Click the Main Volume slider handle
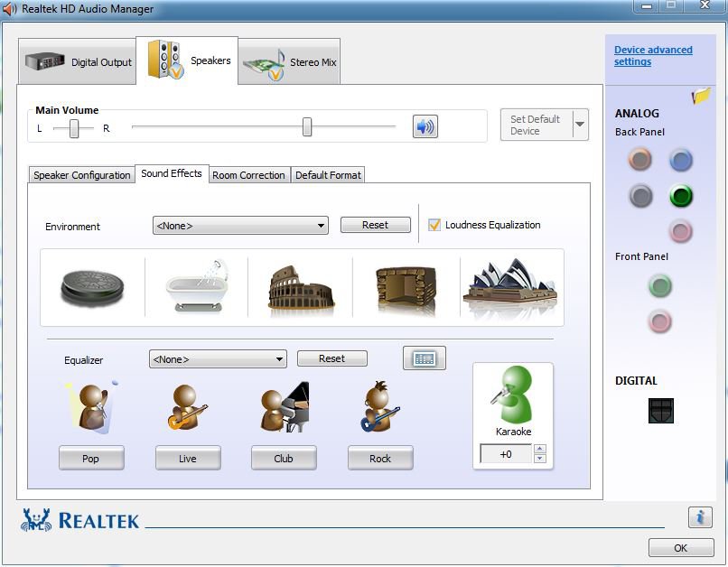728x567 pixels. 307,126
